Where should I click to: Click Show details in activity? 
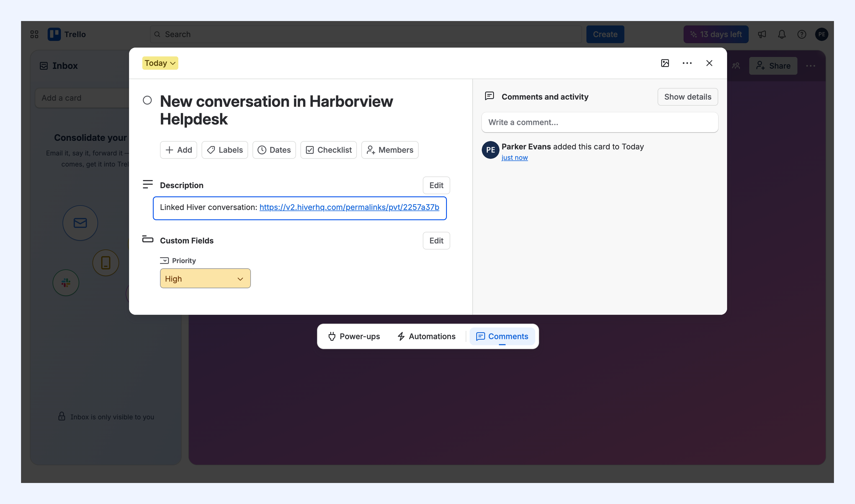point(687,97)
